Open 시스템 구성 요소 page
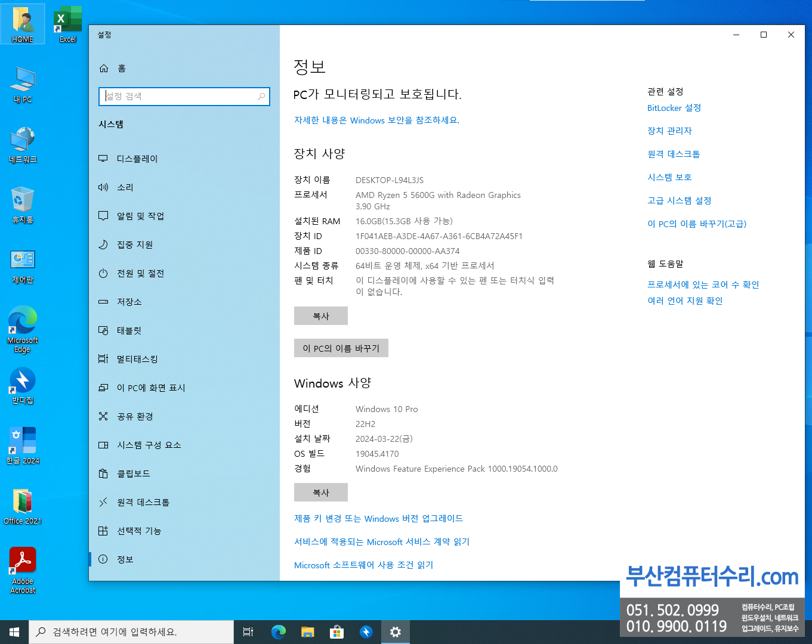 pos(184,445)
